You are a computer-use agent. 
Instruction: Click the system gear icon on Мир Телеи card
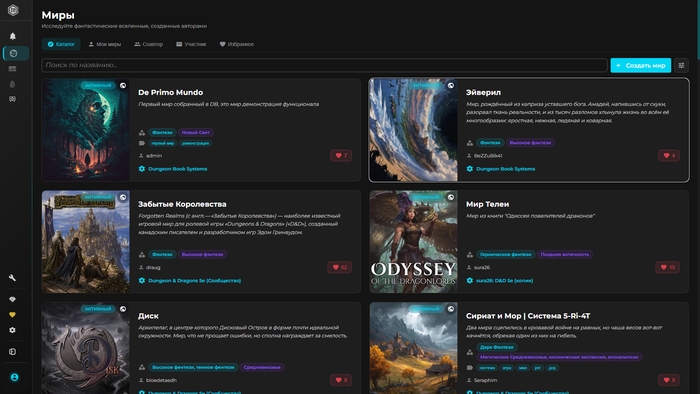[x=470, y=281]
